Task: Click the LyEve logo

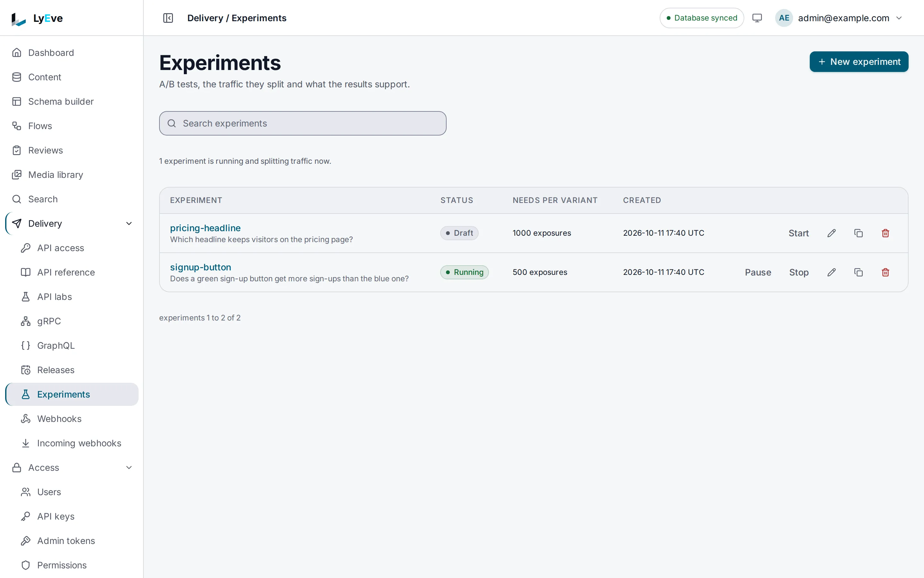Action: point(37,18)
